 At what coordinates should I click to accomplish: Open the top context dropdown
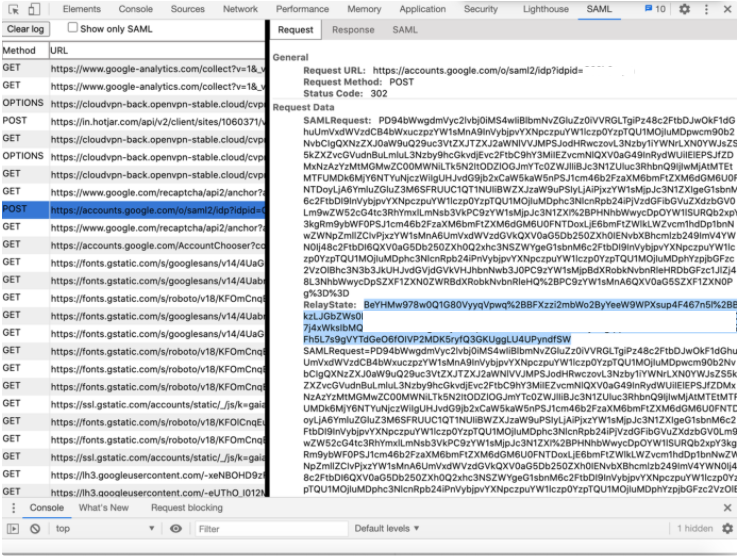point(104,529)
